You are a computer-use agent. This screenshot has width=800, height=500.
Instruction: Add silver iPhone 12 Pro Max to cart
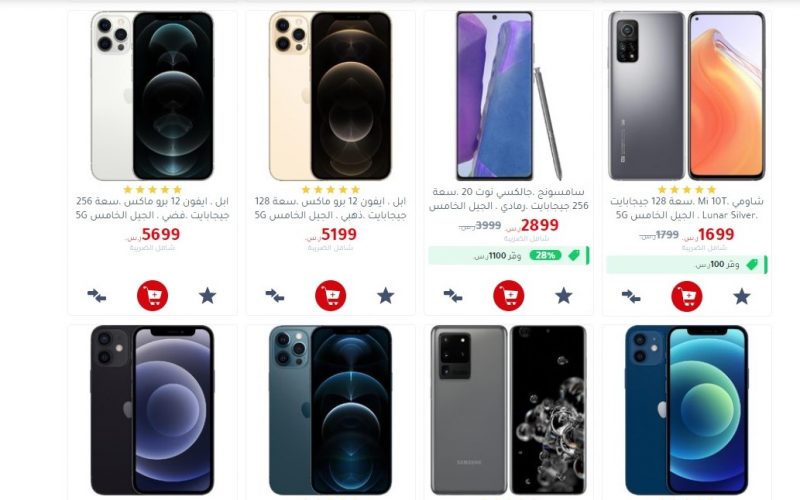(x=152, y=295)
